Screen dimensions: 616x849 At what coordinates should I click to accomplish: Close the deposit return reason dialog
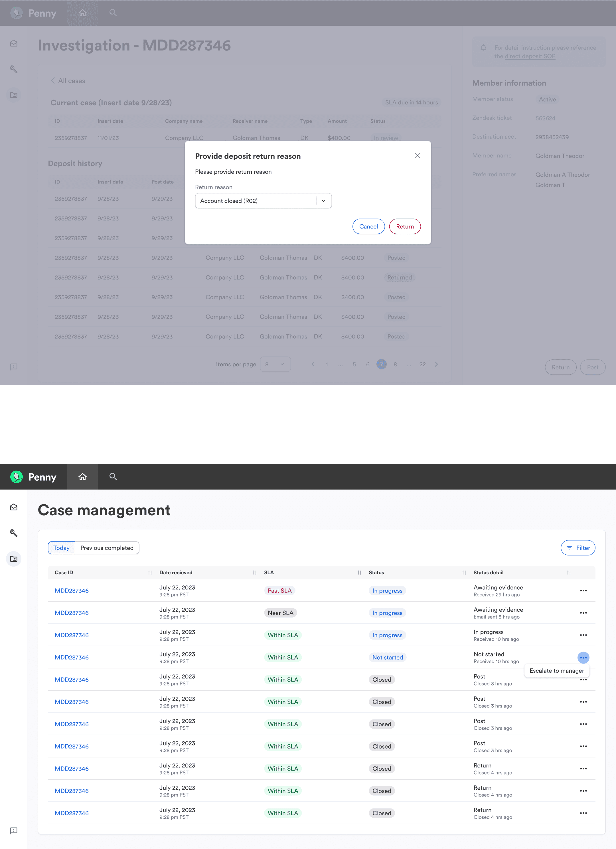tap(417, 156)
